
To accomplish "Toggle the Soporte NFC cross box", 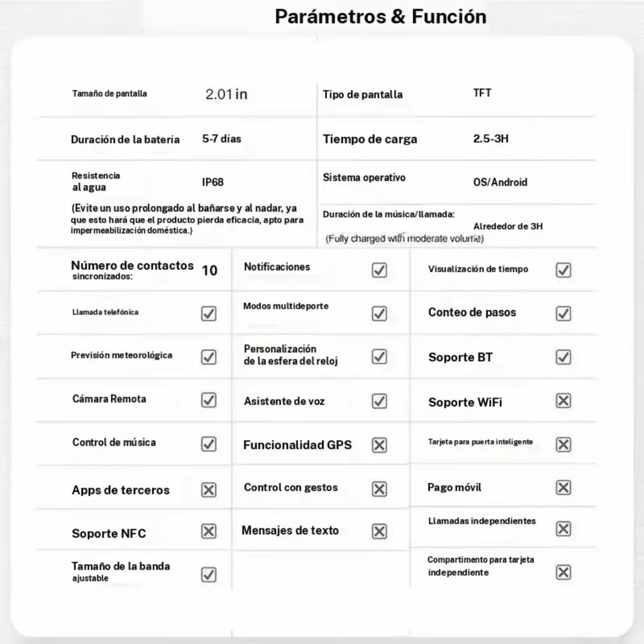I will click(x=209, y=531).
